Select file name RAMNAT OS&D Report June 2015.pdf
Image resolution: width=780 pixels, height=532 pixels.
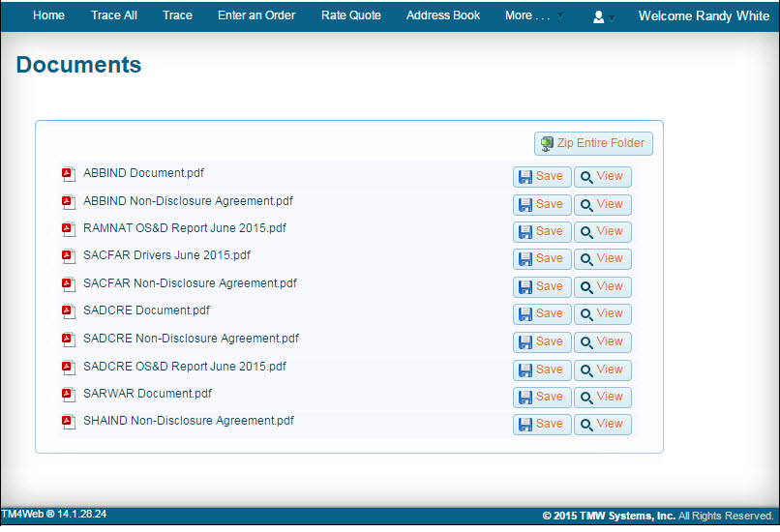[x=185, y=228]
